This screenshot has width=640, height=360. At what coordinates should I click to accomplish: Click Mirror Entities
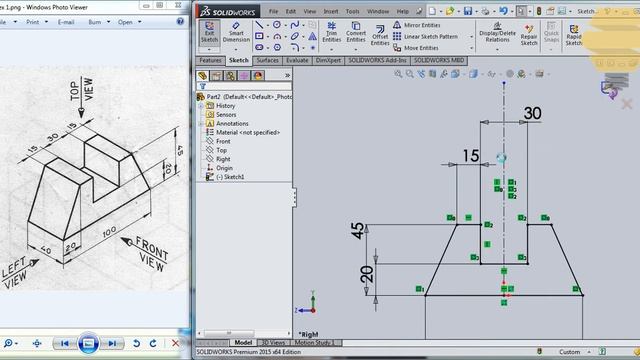tap(416, 25)
